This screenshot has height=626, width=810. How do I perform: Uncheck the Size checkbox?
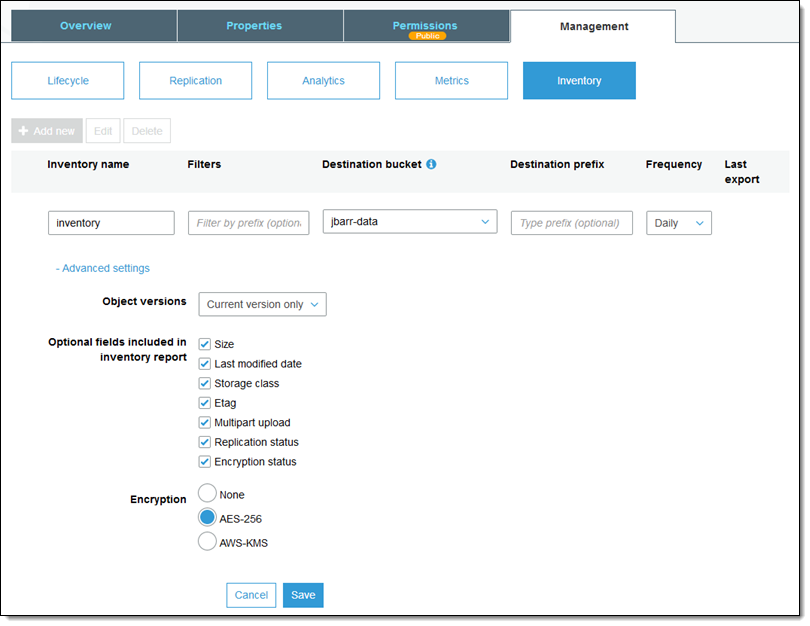tap(205, 344)
